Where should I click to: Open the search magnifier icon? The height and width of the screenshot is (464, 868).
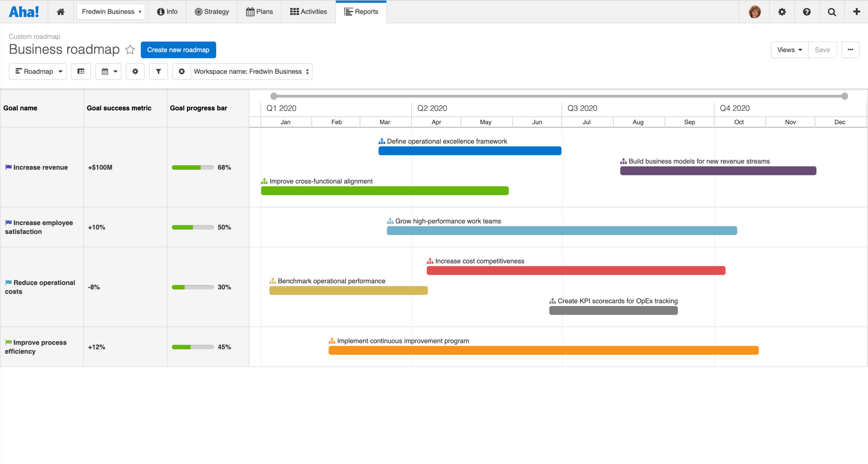[x=832, y=11]
